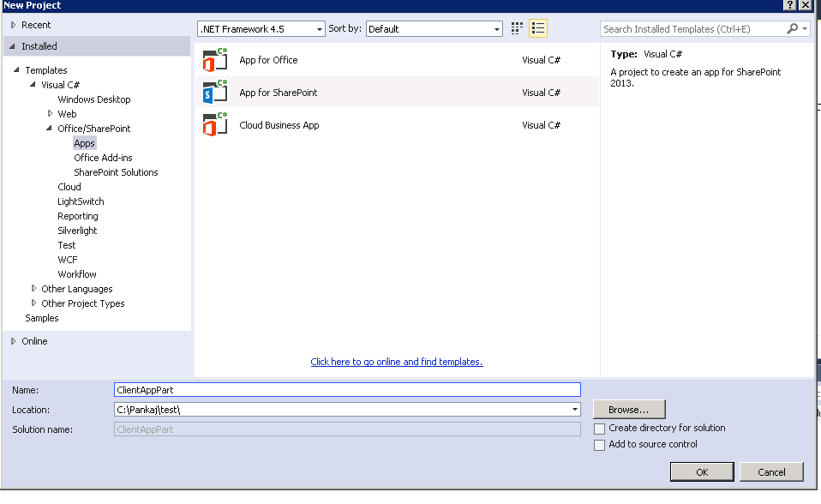Click the search magnifier icon
This screenshot has height=504, width=821.
tap(792, 28)
